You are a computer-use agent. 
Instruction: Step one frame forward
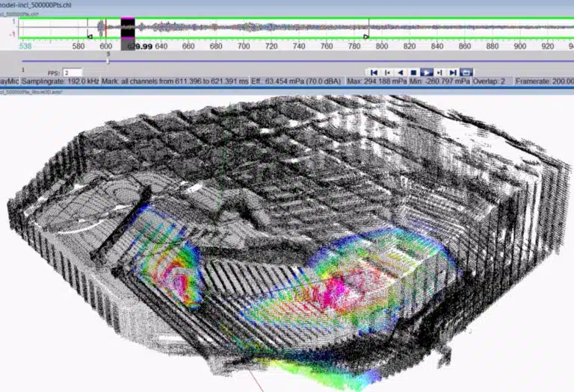click(x=440, y=72)
